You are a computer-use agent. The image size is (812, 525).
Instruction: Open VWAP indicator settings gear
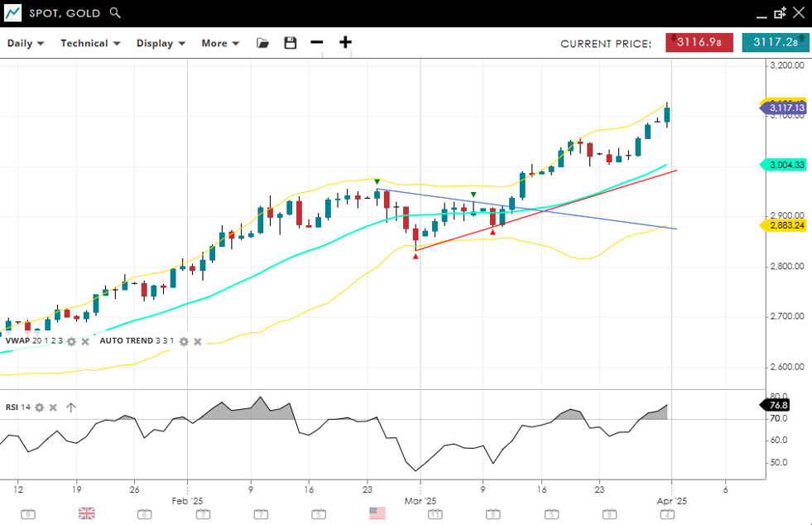[x=72, y=341]
